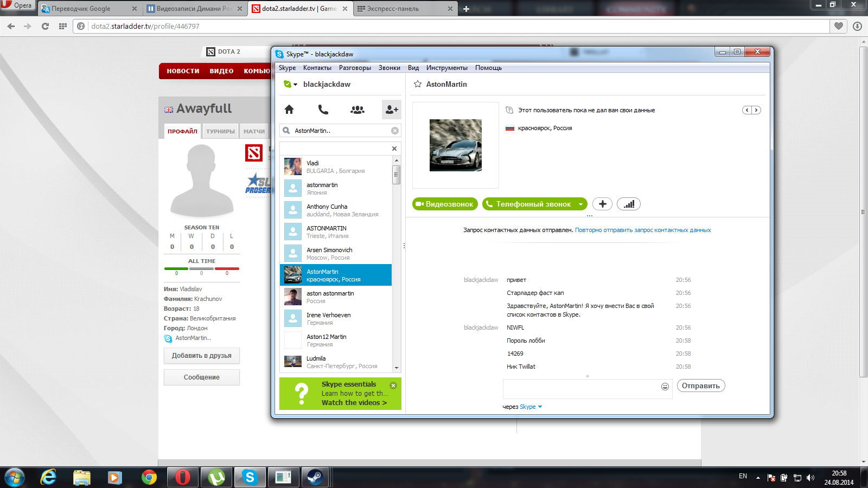Viewport: 868px width, 488px height.
Task: Switch to Экспресс-панель tab
Action: pos(406,9)
